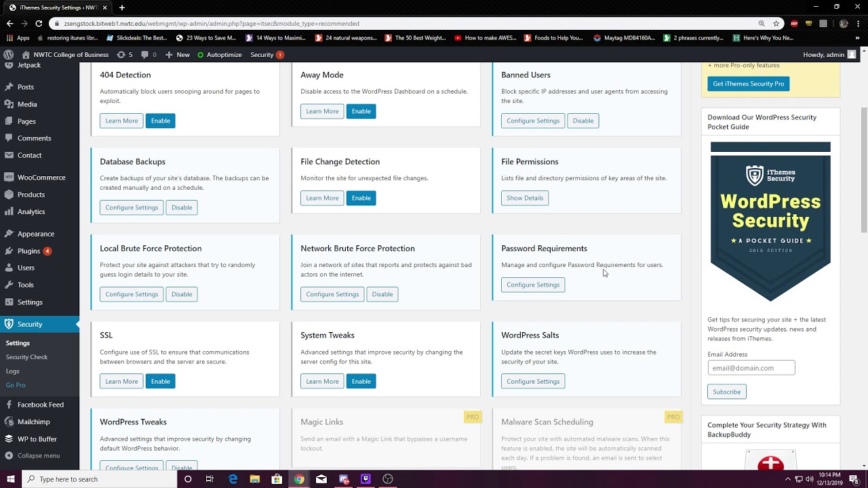The image size is (868, 488).
Task: Enable Away Mode
Action: click(361, 111)
